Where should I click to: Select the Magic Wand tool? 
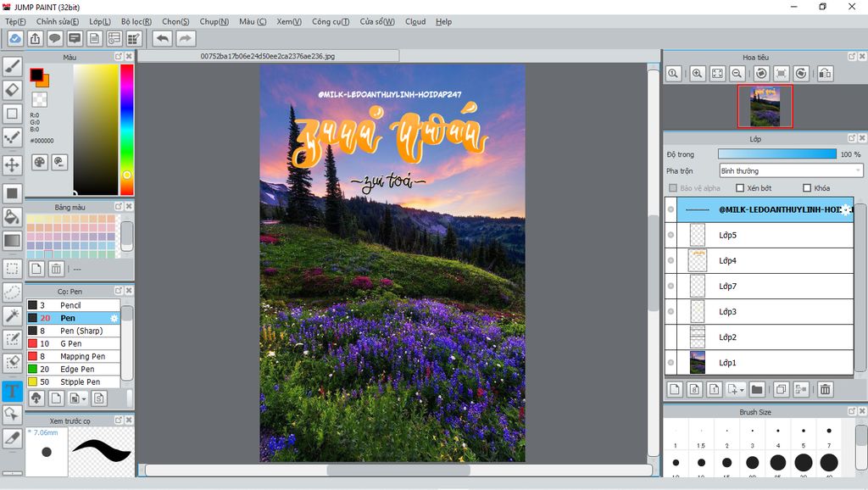point(12,315)
